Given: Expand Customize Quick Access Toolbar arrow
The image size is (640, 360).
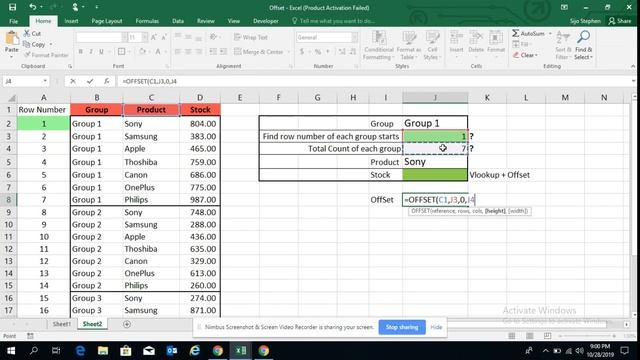Looking at the screenshot, I should pos(97,7).
